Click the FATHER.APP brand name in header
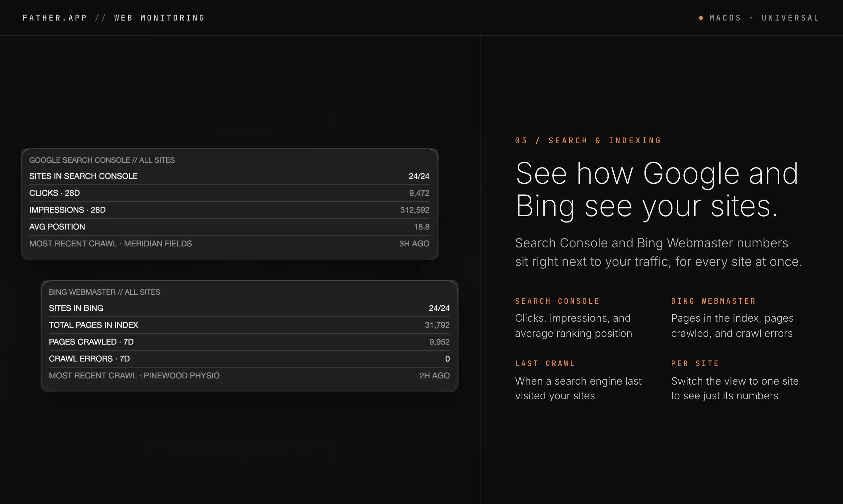 click(55, 18)
